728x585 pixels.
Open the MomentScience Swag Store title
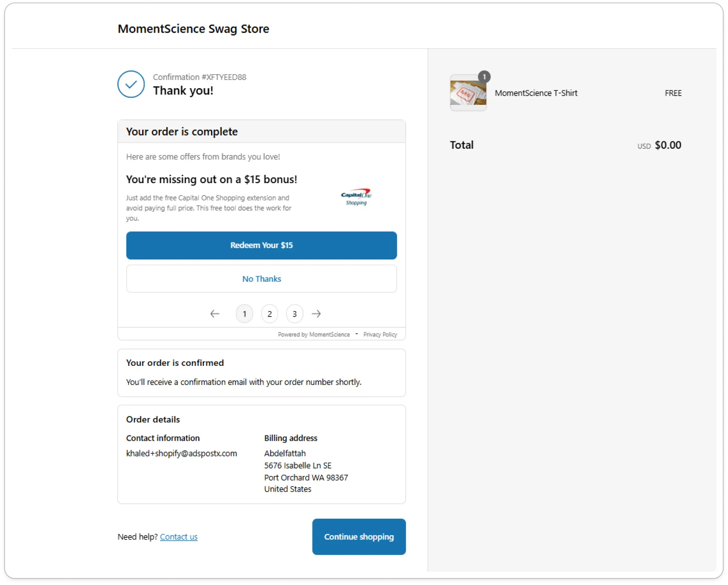pyautogui.click(x=194, y=29)
